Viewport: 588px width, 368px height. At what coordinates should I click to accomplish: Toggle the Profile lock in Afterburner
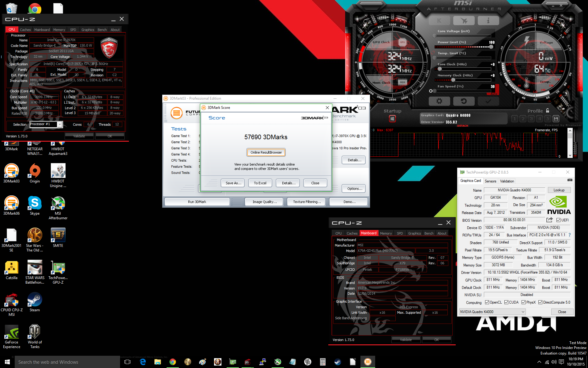click(548, 110)
